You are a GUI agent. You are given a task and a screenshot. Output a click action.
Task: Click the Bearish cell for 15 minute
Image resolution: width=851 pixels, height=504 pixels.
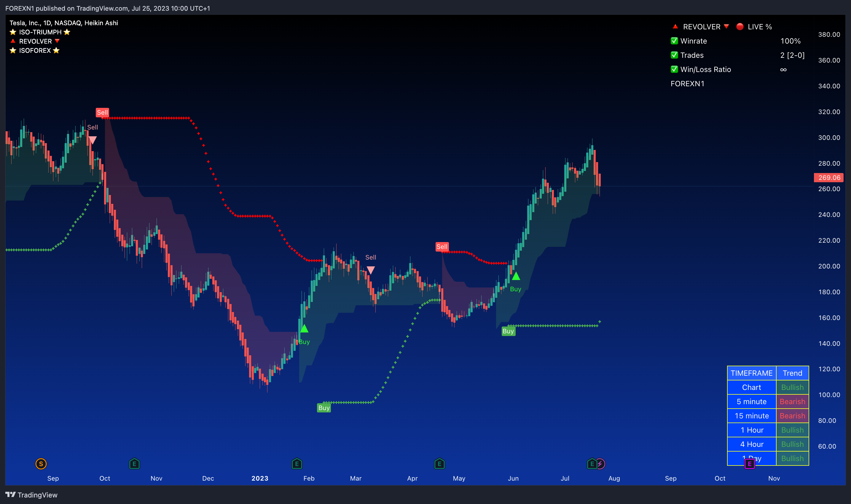coord(792,416)
